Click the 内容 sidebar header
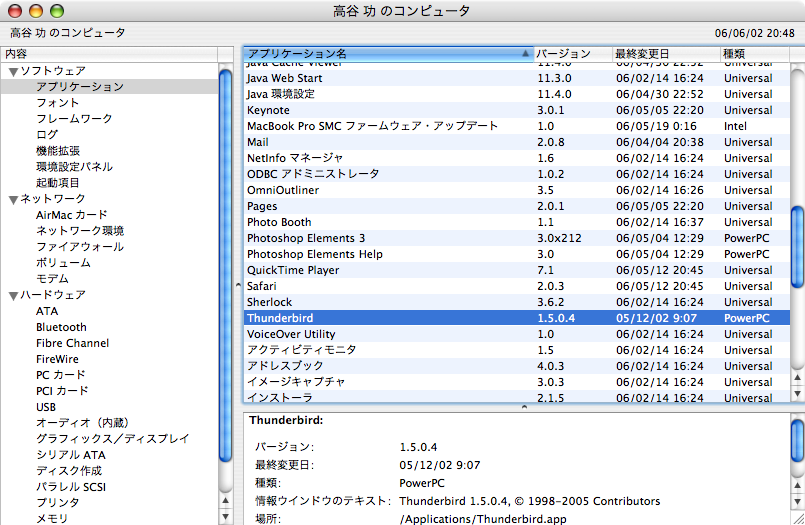The image size is (805, 525). [109, 54]
